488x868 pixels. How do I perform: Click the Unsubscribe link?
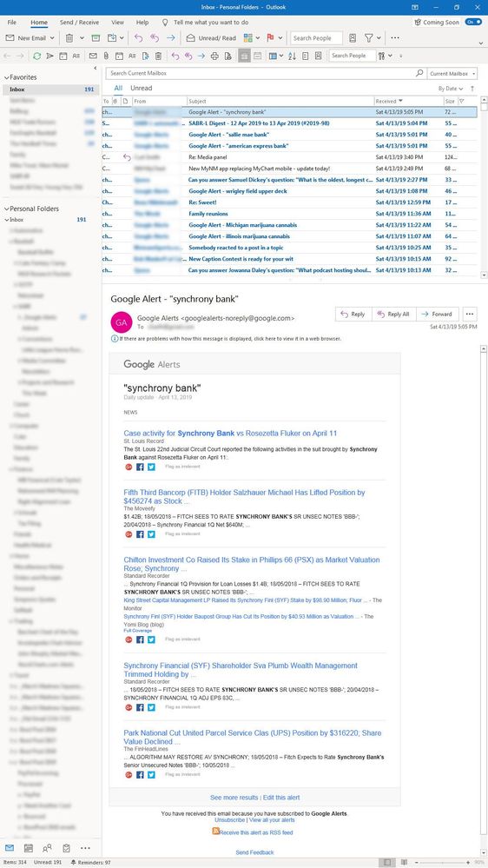[x=229, y=819]
